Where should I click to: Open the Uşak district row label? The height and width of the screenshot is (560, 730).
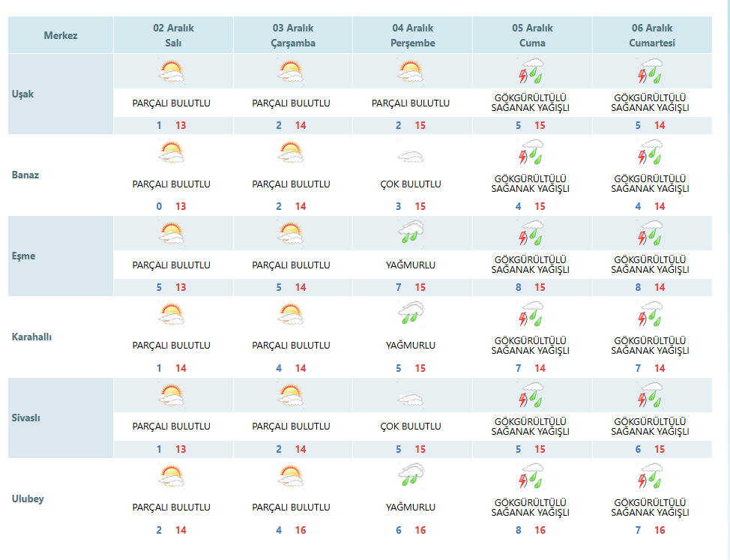click(x=22, y=94)
